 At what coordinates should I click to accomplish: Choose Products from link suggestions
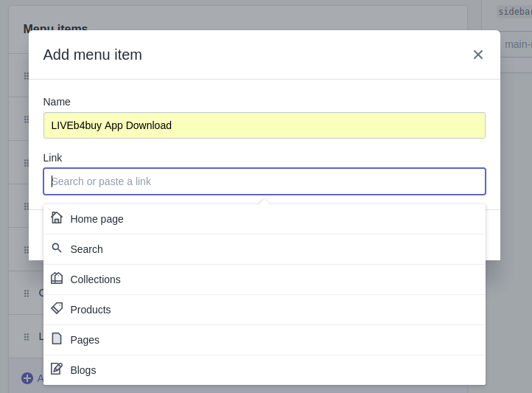click(x=265, y=310)
